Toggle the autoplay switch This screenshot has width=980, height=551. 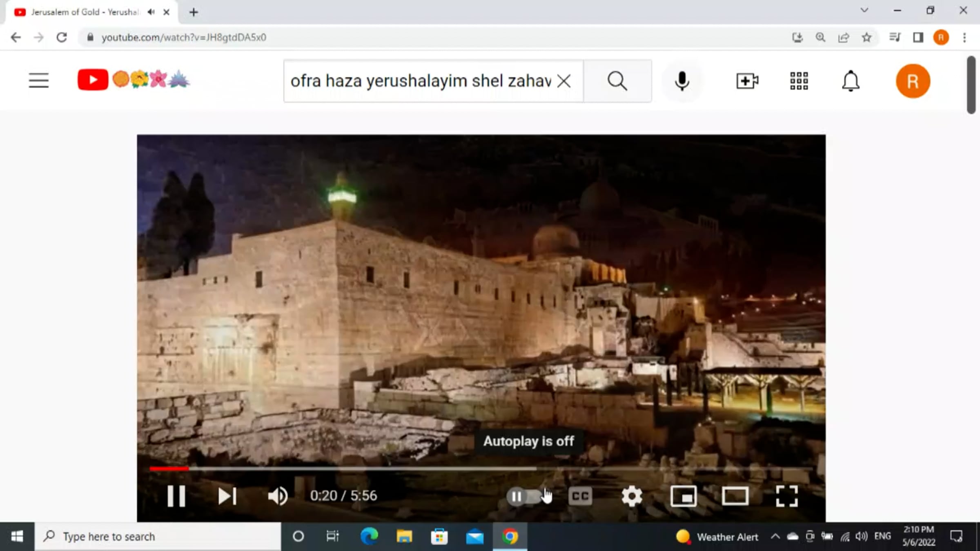[x=524, y=496]
